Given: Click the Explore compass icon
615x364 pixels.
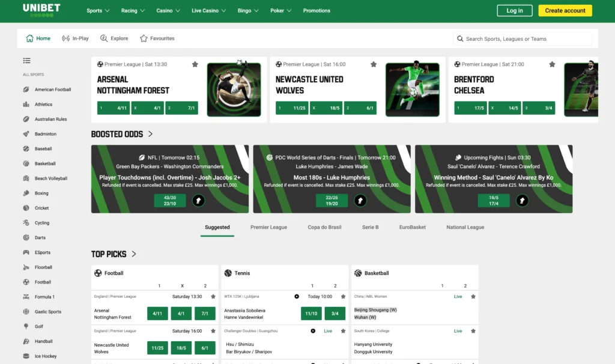Looking at the screenshot, I should pos(105,38).
